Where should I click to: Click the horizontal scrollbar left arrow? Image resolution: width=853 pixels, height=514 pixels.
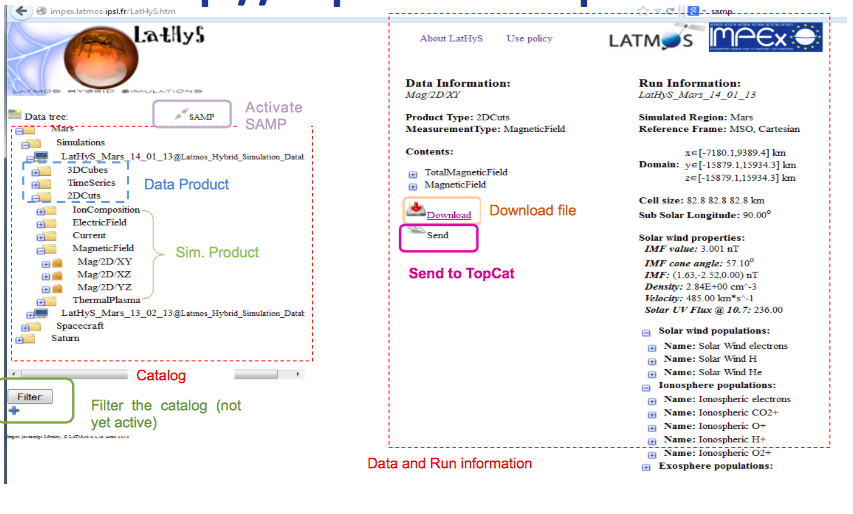[x=14, y=374]
